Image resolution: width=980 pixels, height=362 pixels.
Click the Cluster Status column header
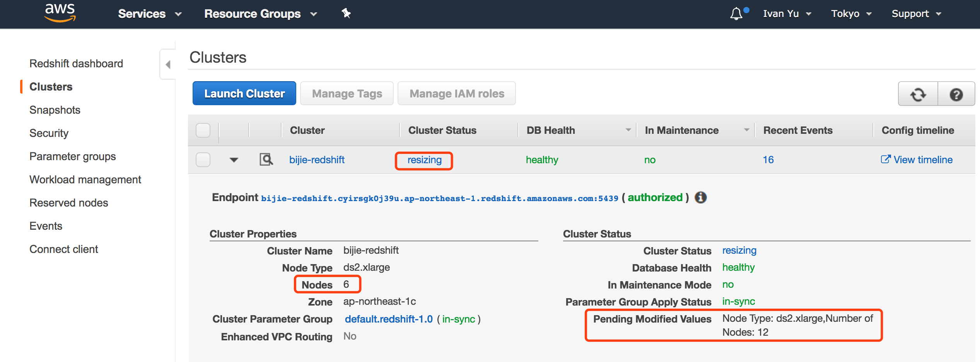point(442,130)
